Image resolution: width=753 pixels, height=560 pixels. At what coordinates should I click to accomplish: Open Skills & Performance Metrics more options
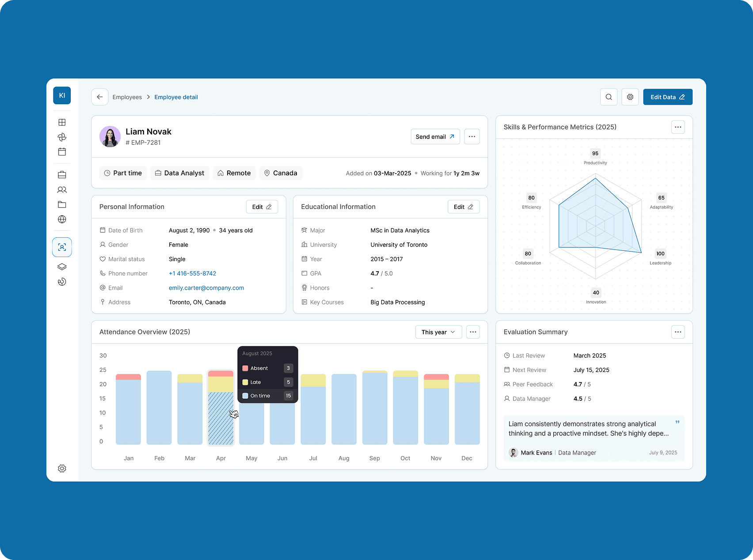(678, 127)
